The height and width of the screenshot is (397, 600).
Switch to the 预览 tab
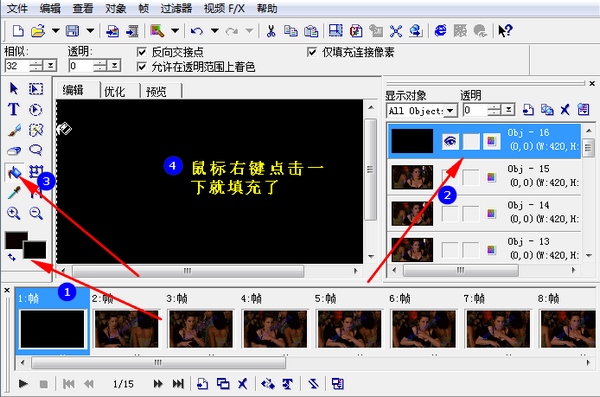tap(156, 91)
